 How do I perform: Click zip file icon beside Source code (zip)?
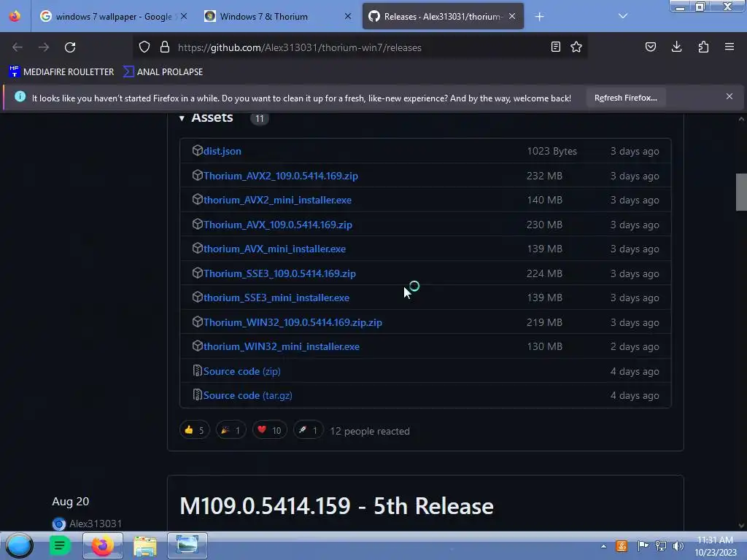click(x=197, y=370)
